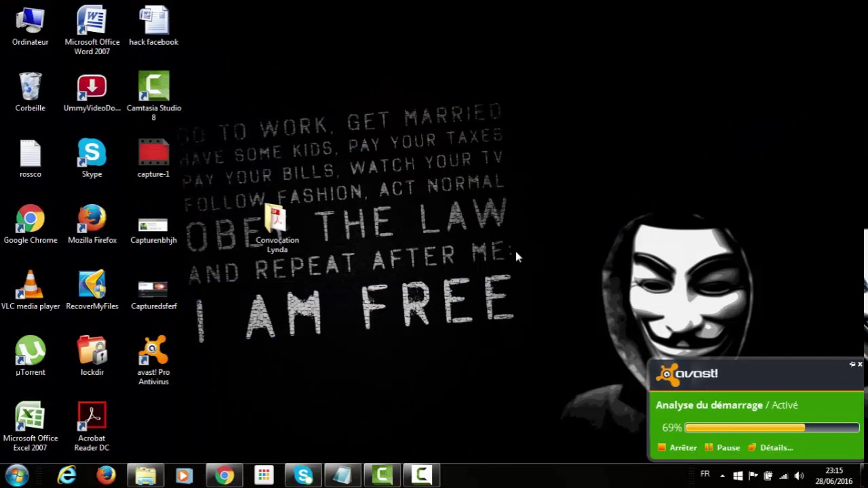Switch to second Camtasia taskbar window
This screenshot has width=868, height=488.
pos(421,476)
